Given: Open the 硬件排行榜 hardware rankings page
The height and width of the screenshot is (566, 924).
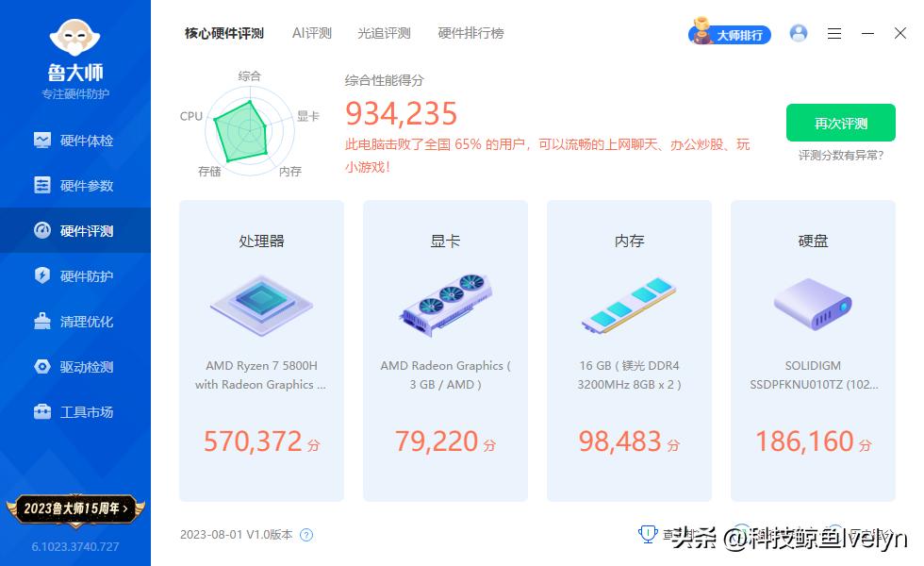Looking at the screenshot, I should pyautogui.click(x=470, y=32).
